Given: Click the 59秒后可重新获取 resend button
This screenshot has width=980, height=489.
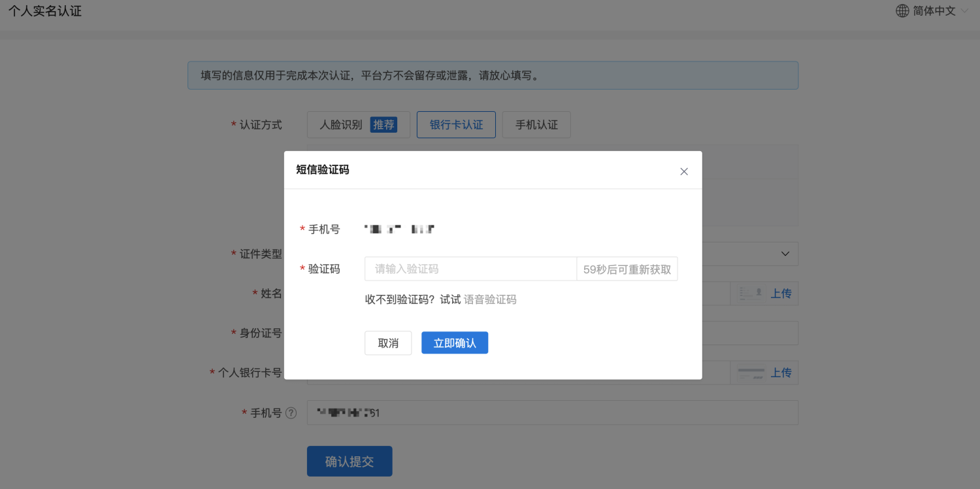Looking at the screenshot, I should pyautogui.click(x=627, y=269).
